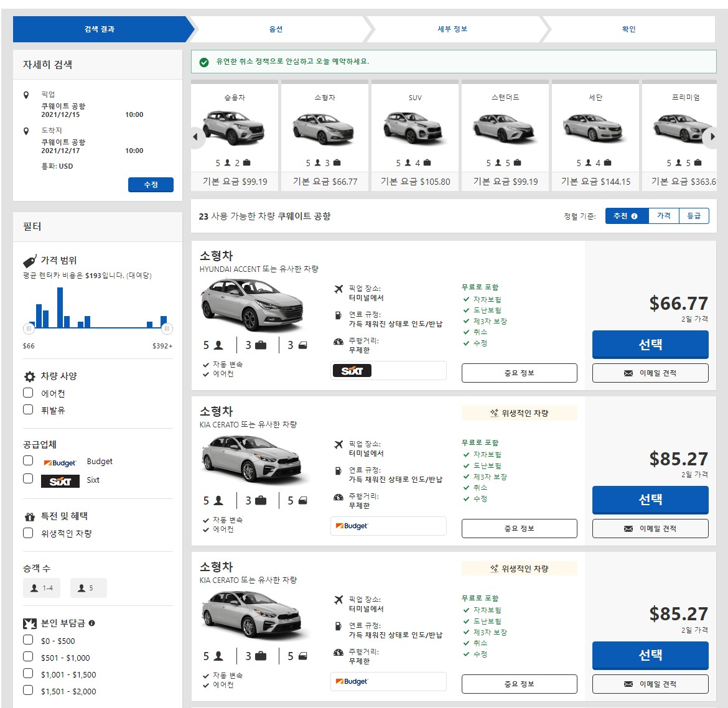Screen dimensions: 728x708
Task: Click the price range maximum slider handle
Action: pyautogui.click(x=167, y=328)
